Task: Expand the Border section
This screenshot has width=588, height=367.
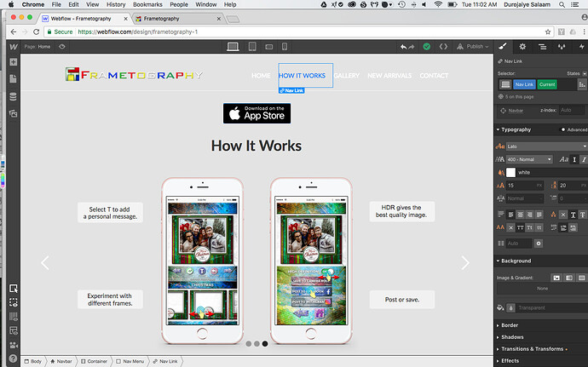Action: [507, 325]
